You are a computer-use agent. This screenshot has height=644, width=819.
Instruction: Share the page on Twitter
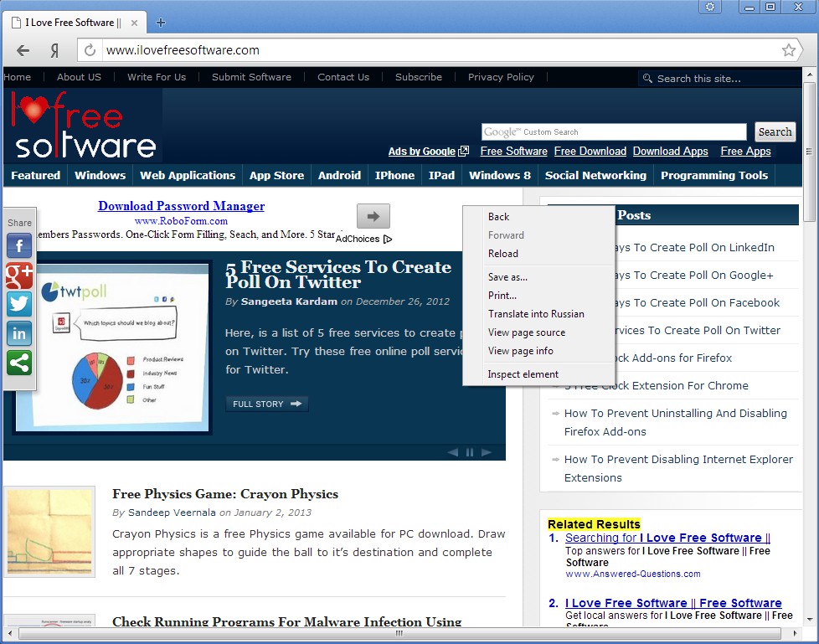point(19,304)
